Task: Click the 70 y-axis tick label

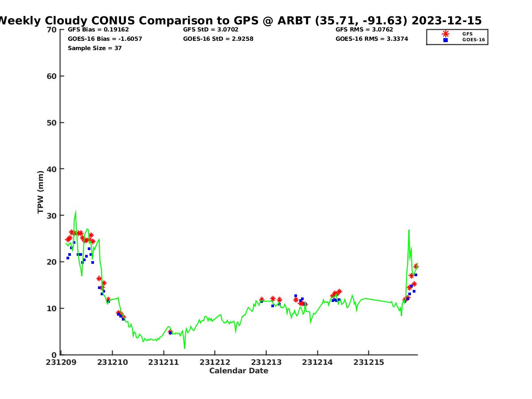Action: [x=52, y=30]
